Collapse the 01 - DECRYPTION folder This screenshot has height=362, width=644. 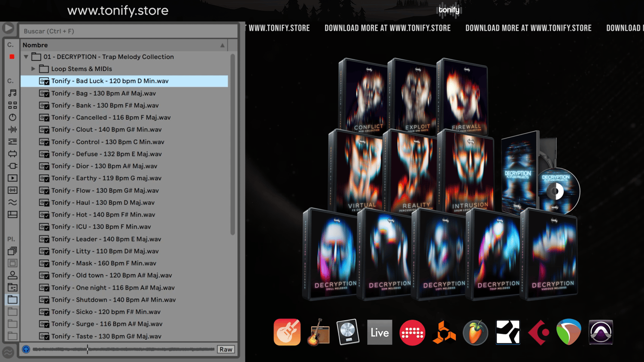click(x=26, y=57)
